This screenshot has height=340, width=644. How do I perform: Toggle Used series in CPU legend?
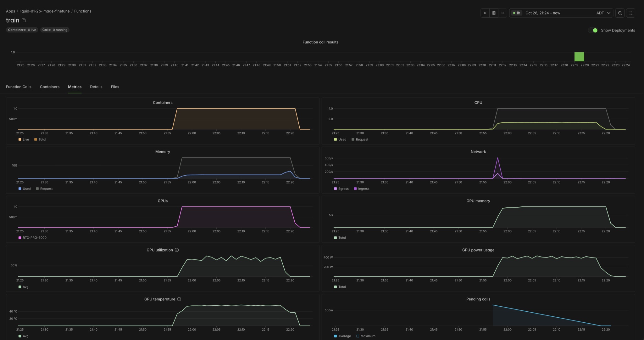click(340, 139)
